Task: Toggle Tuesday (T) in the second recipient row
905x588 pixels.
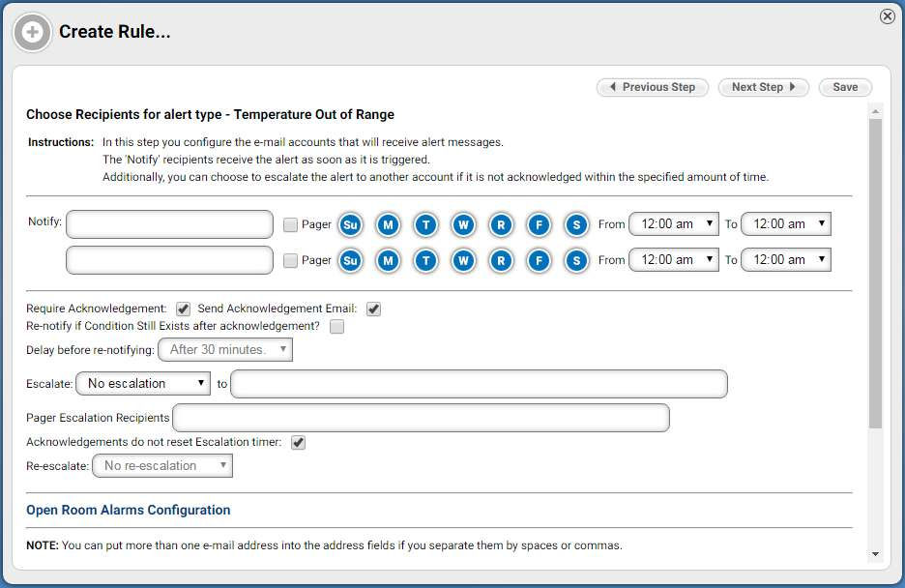Action: coord(426,260)
